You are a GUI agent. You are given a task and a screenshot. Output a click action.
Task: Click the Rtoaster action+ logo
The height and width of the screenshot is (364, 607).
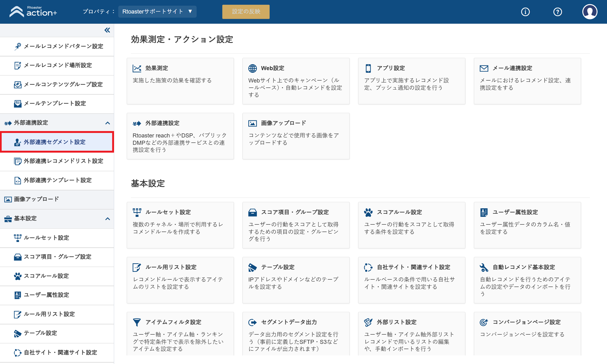[x=33, y=12]
